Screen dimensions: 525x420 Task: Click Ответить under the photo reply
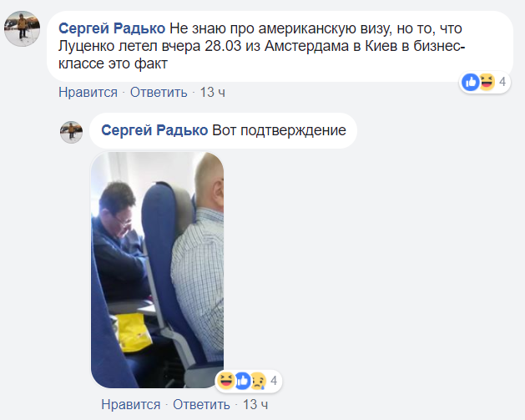tap(201, 405)
